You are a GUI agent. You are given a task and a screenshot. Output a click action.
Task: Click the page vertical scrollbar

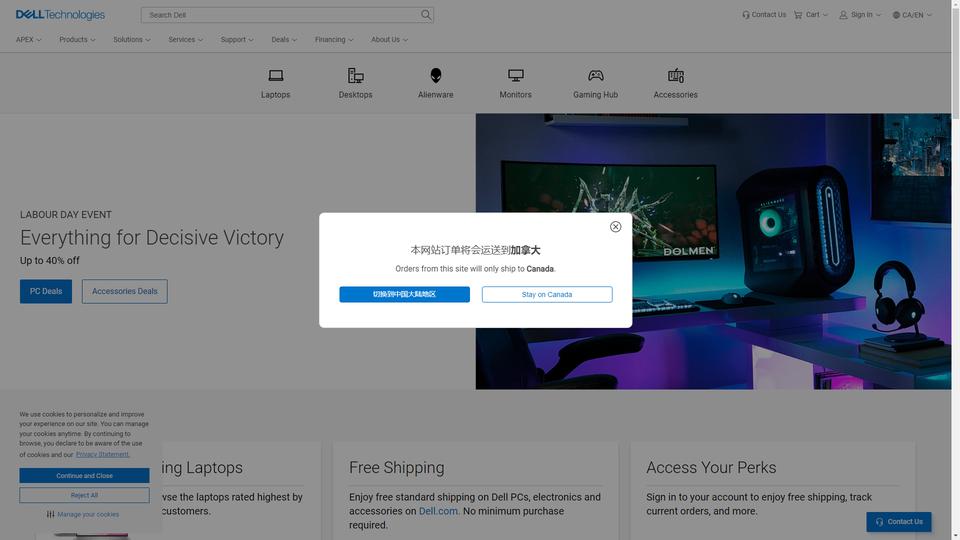[956, 270]
